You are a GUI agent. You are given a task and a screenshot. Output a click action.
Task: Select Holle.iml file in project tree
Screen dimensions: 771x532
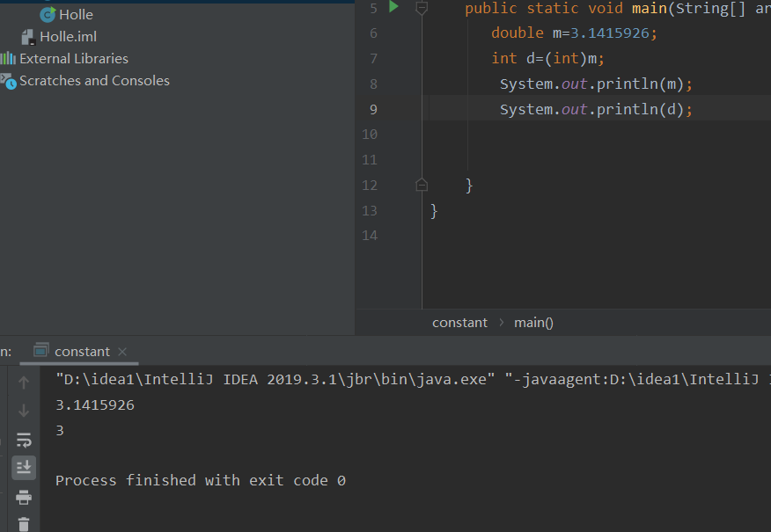[x=68, y=37]
